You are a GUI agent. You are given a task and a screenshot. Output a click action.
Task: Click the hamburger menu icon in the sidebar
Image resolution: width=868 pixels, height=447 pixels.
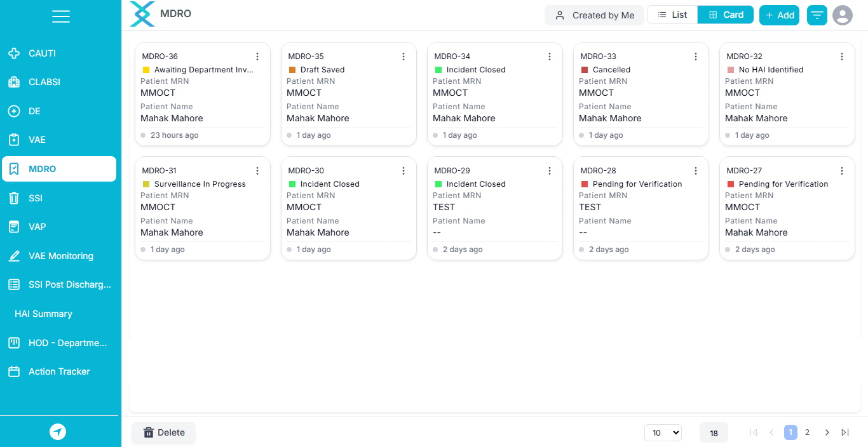coord(61,17)
